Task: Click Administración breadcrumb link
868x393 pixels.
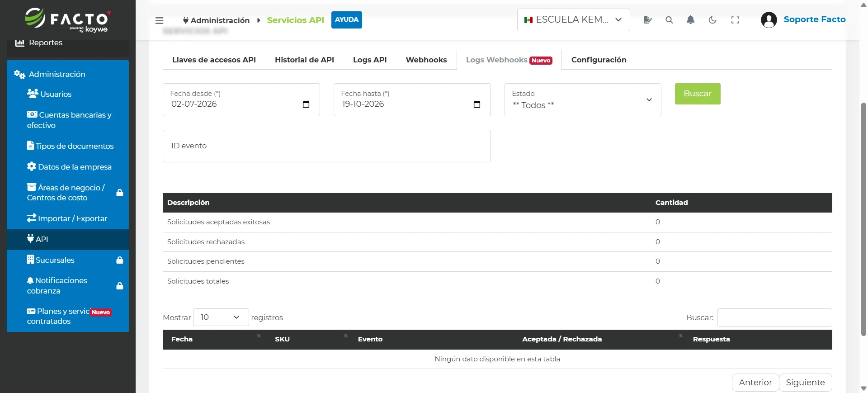Action: click(216, 20)
